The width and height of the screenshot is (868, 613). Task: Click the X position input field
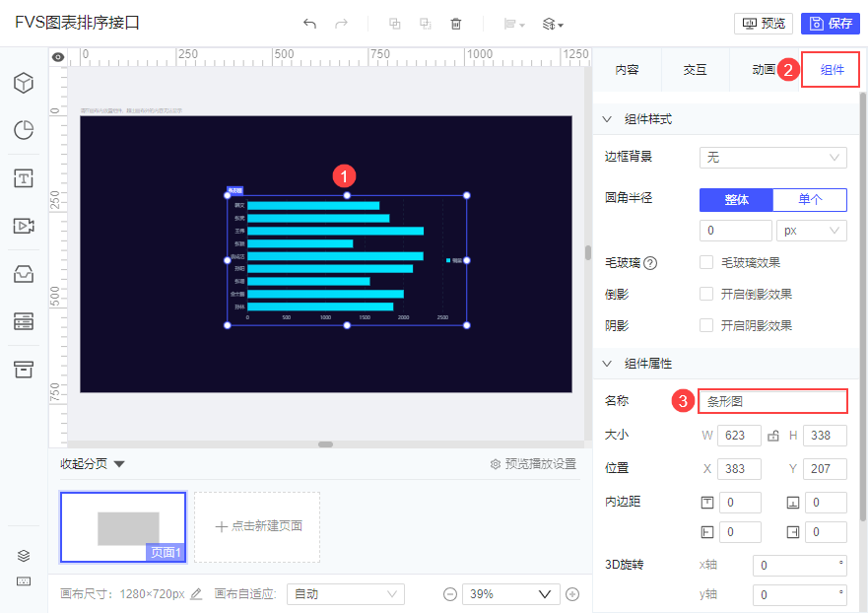point(739,469)
